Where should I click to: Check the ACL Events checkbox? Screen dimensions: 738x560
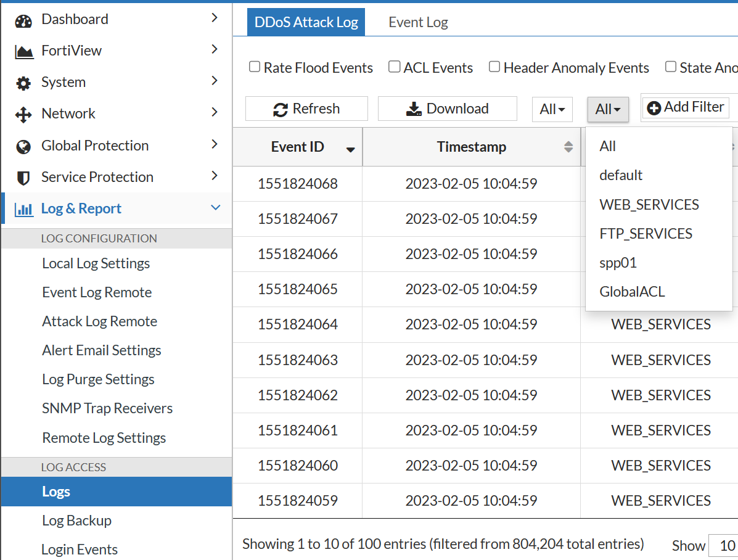click(x=394, y=66)
